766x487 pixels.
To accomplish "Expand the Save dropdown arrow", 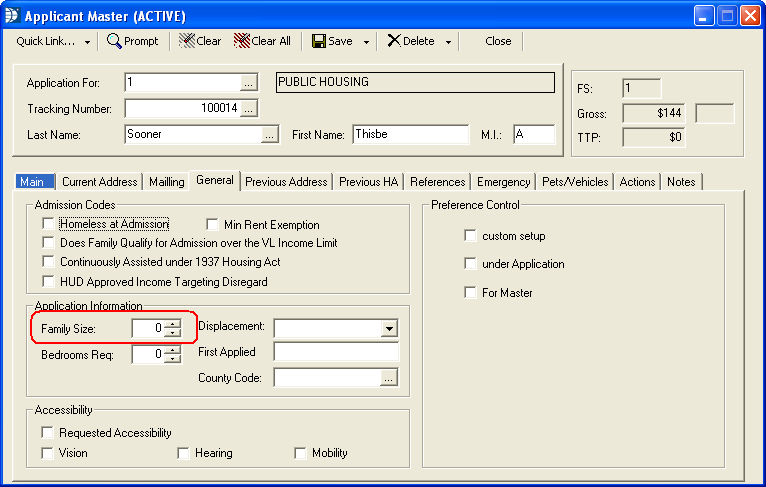I will coord(367,42).
